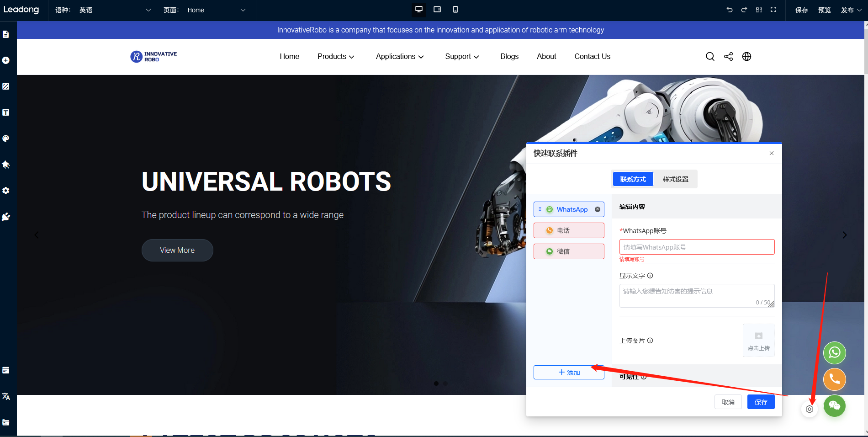Go to next slide with right arrow
The width and height of the screenshot is (868, 437).
[x=844, y=235]
